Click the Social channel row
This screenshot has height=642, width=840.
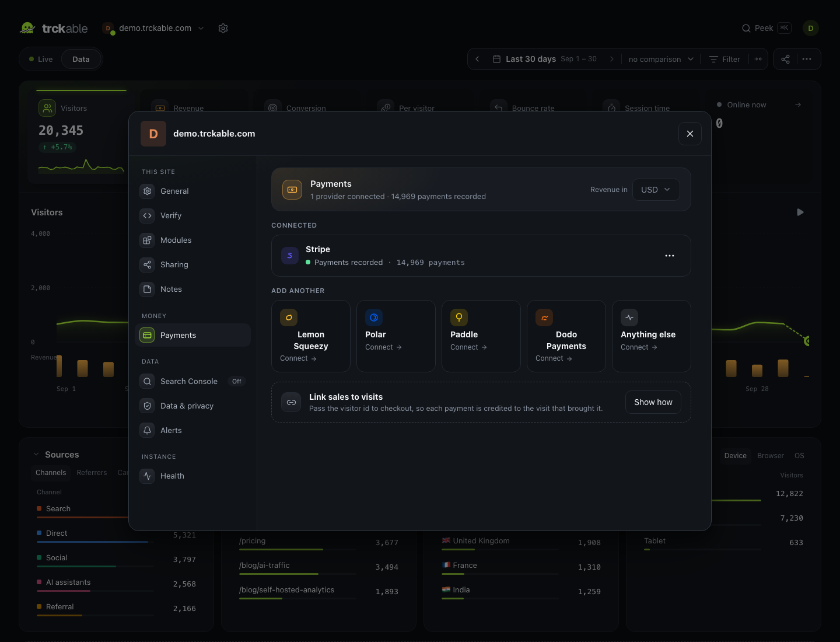point(117,559)
